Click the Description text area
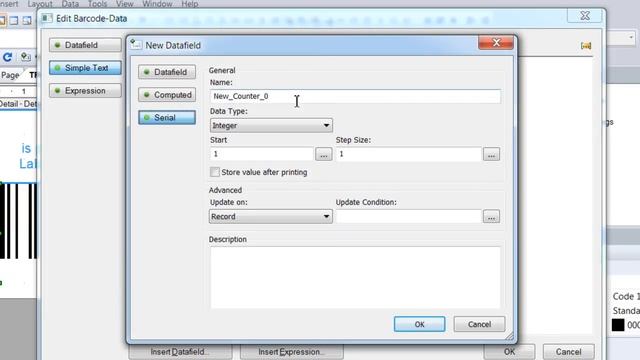Image resolution: width=640 pixels, height=360 pixels. click(x=355, y=277)
